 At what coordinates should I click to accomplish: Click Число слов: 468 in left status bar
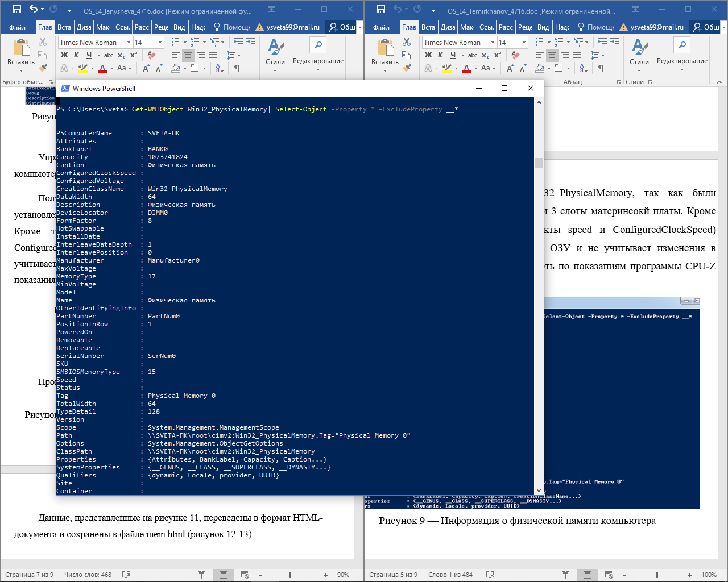pyautogui.click(x=88, y=575)
